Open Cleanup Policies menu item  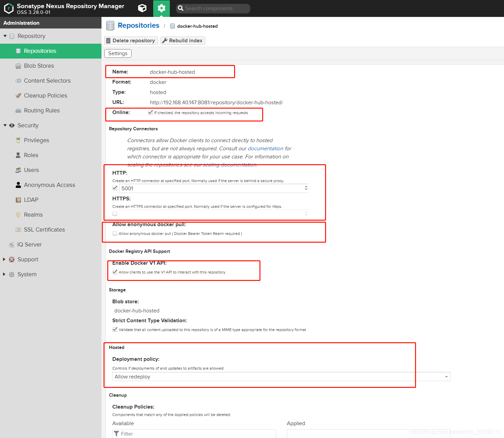(51, 95)
